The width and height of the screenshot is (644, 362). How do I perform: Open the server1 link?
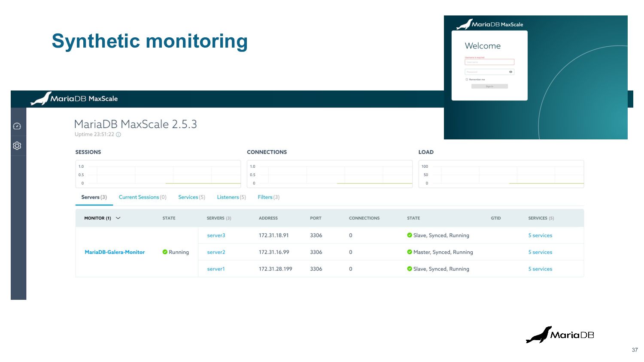tap(216, 269)
